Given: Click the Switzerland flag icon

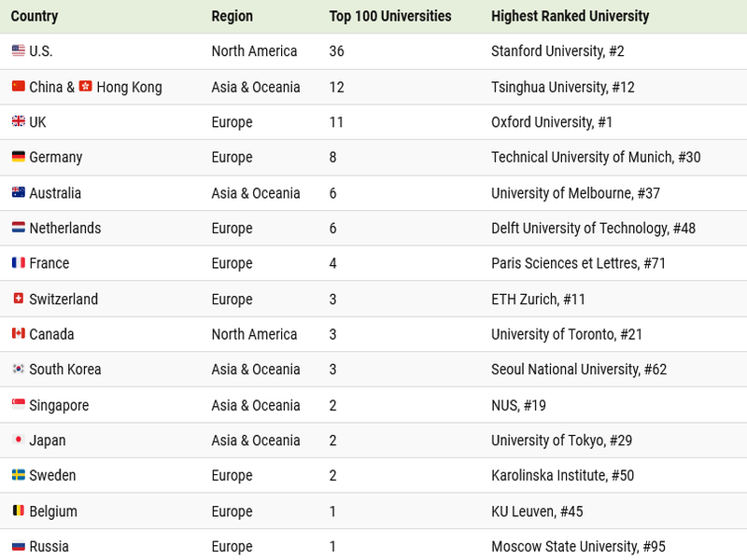Looking at the screenshot, I should (18, 299).
